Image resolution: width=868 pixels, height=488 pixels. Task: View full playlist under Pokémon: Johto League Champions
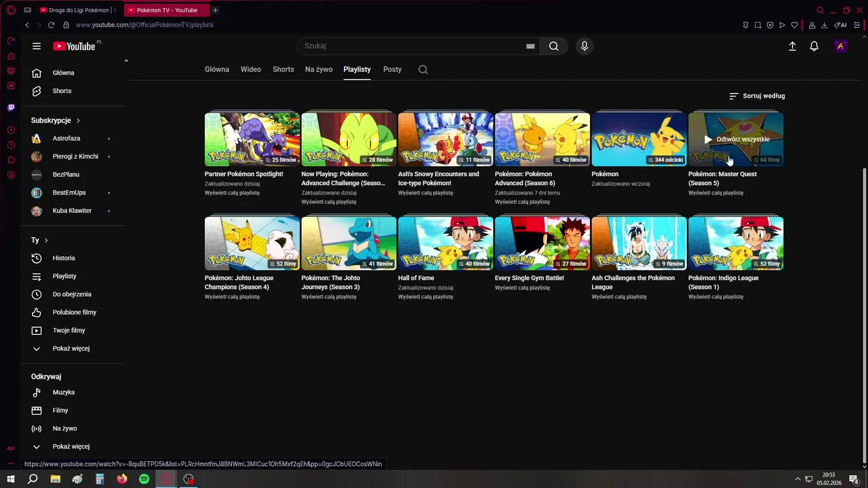point(232,297)
